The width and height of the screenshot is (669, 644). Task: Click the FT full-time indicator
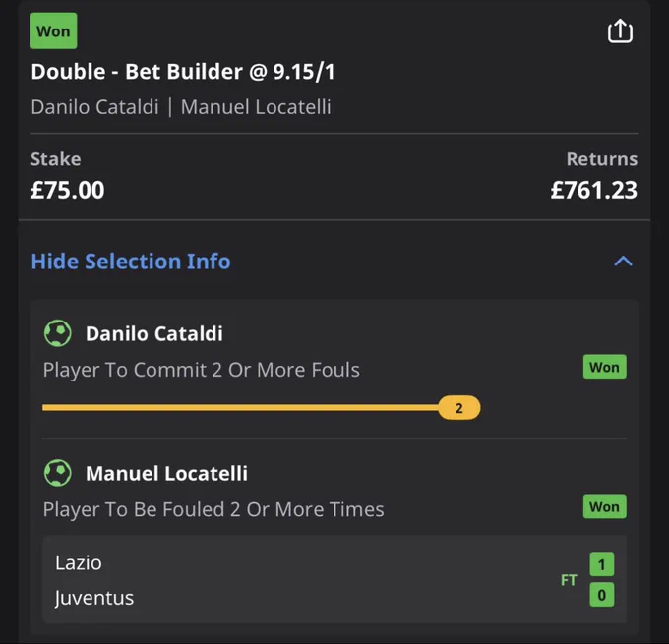click(x=569, y=580)
